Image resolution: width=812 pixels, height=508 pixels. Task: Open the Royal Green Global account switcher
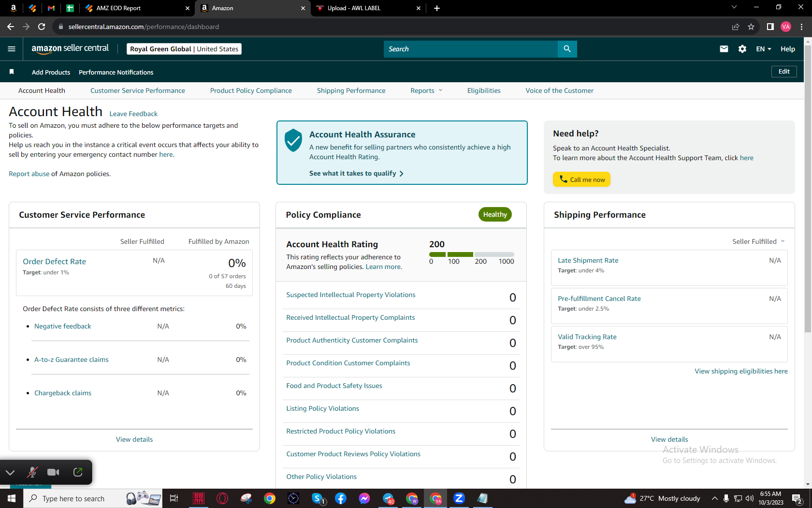click(x=184, y=49)
